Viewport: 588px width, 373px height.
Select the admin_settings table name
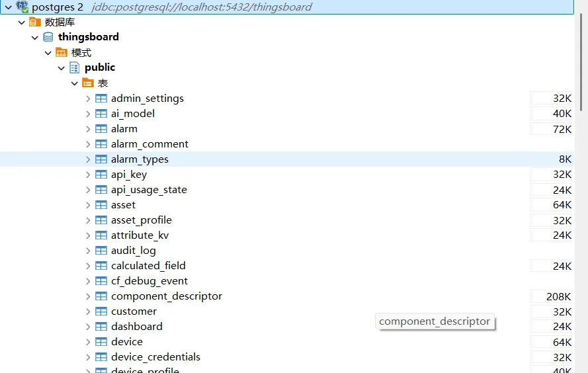point(147,99)
